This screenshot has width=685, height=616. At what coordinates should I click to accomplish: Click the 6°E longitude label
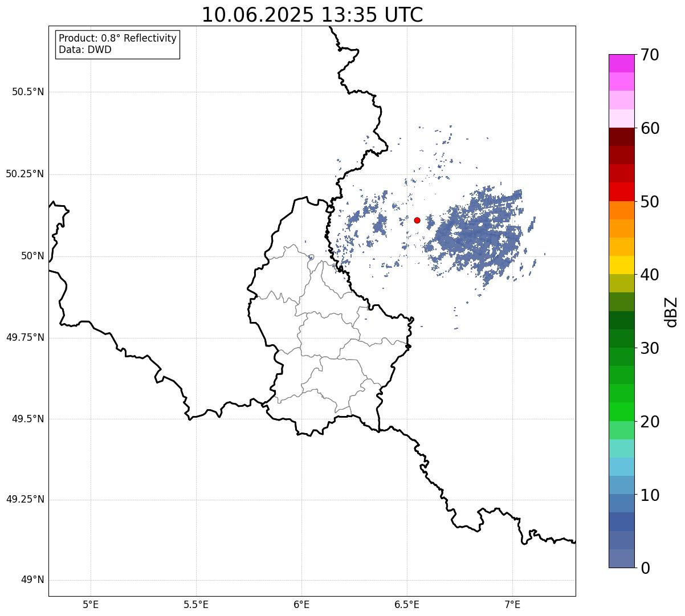click(301, 604)
